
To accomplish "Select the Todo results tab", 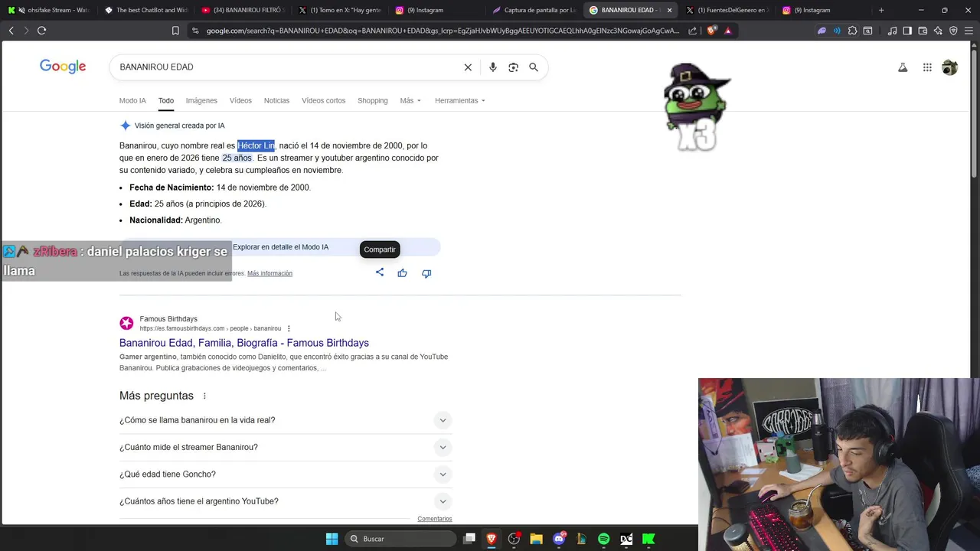I will [x=166, y=100].
